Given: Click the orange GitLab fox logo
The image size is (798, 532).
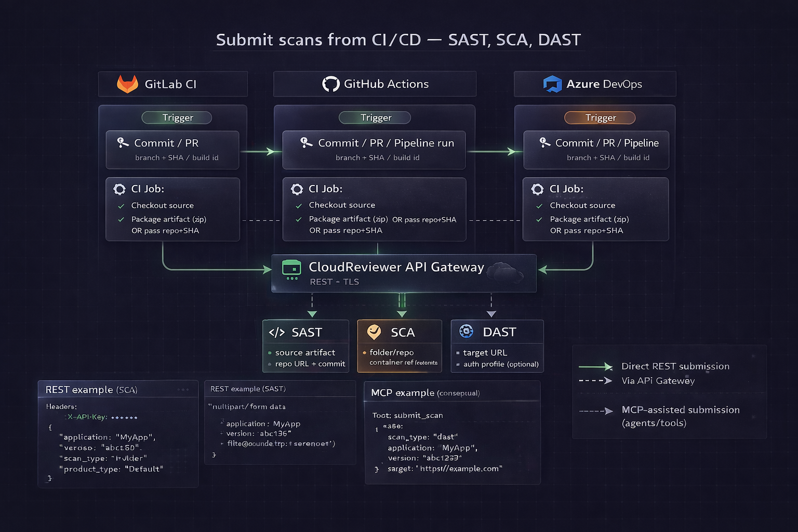Looking at the screenshot, I should coord(127,84).
